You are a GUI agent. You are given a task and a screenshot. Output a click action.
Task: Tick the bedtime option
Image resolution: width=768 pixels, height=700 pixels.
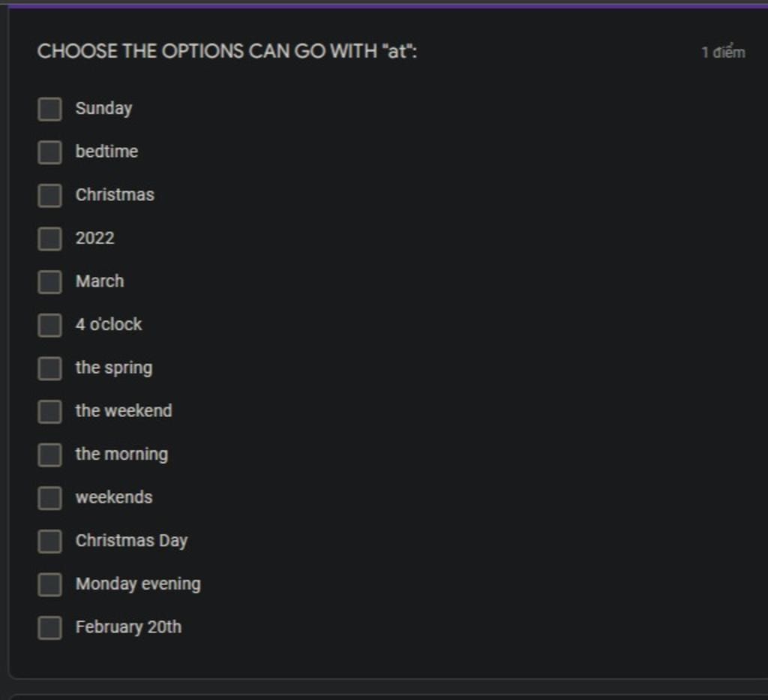(x=49, y=152)
